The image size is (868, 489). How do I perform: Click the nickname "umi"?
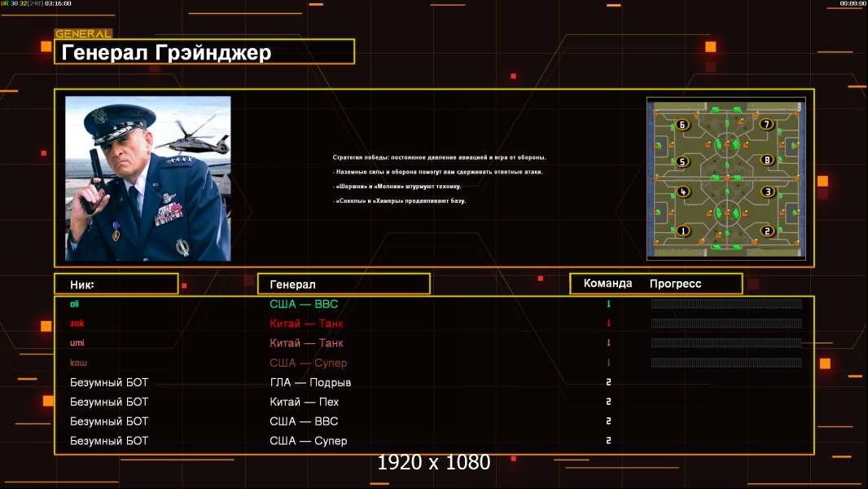(77, 343)
